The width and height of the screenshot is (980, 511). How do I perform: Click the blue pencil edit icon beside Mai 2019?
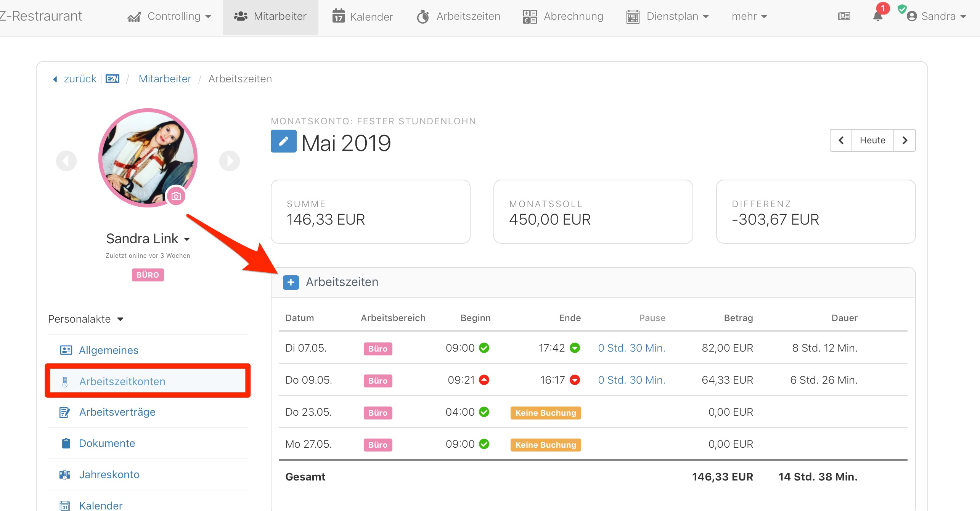pyautogui.click(x=283, y=141)
